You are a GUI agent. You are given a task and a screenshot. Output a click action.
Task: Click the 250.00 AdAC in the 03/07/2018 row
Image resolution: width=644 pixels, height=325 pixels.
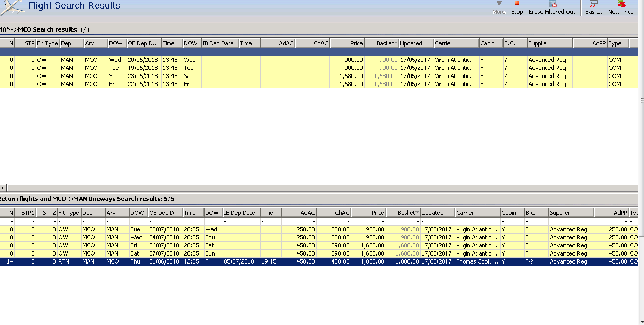pos(299,229)
